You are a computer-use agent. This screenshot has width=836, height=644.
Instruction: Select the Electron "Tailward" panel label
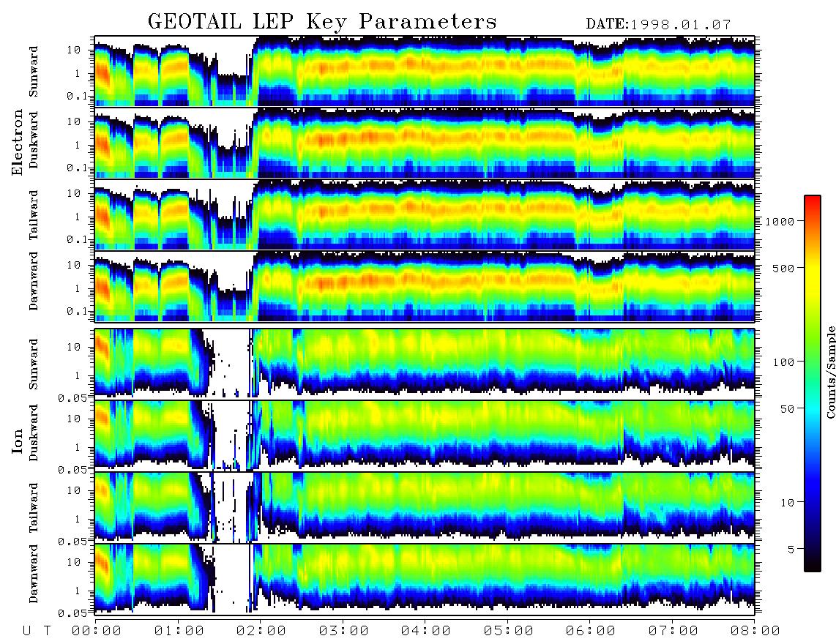(34, 215)
